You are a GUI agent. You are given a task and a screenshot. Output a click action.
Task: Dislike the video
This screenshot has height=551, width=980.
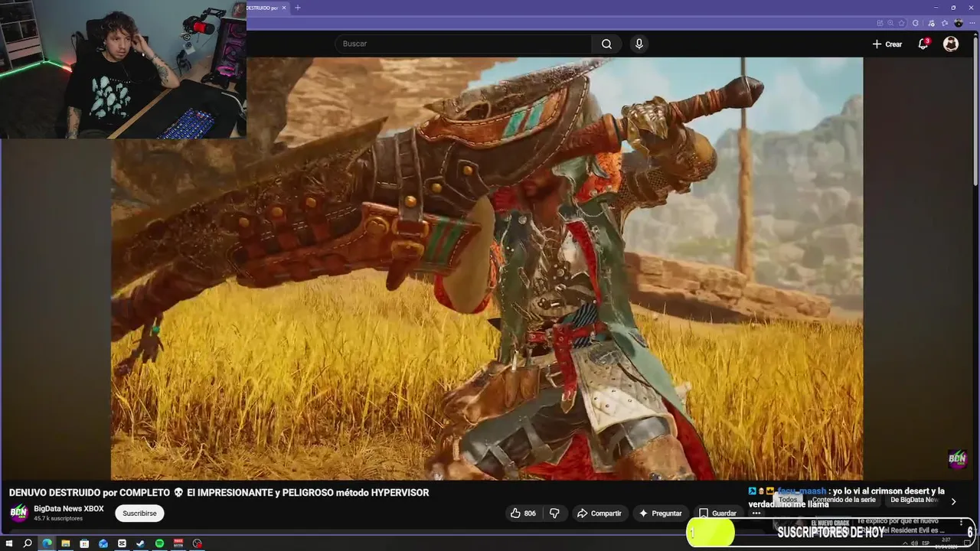coord(555,514)
